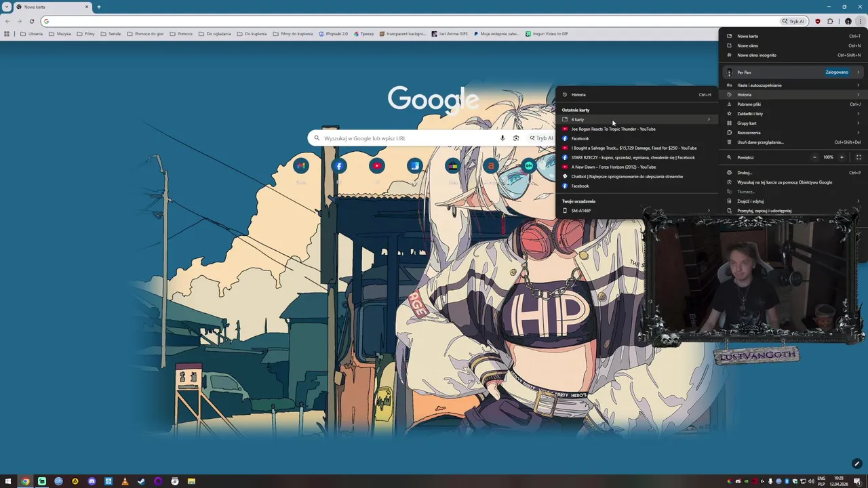
Task: Reopen Chatbot oprogramowanie do ulepszania streamów tab
Action: point(637,176)
